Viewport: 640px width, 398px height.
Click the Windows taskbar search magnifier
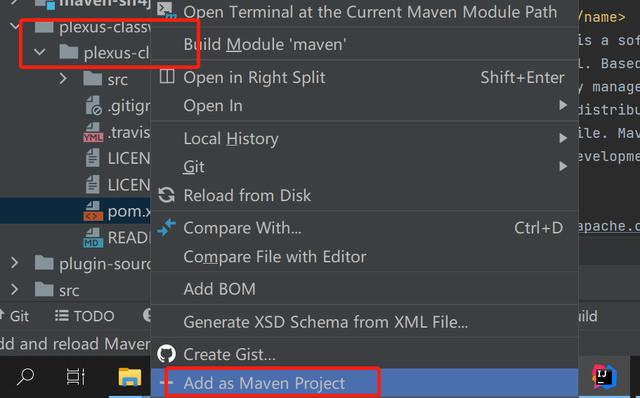pyautogui.click(x=25, y=376)
